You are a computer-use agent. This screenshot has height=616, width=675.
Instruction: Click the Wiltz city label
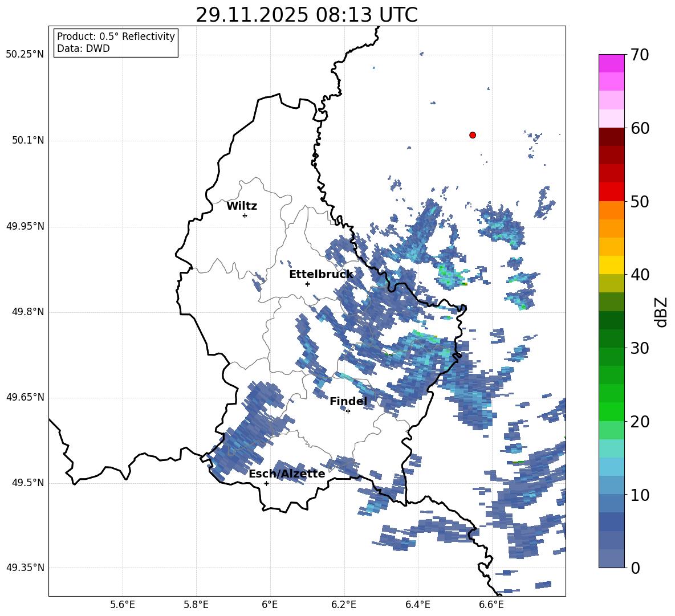click(x=242, y=206)
